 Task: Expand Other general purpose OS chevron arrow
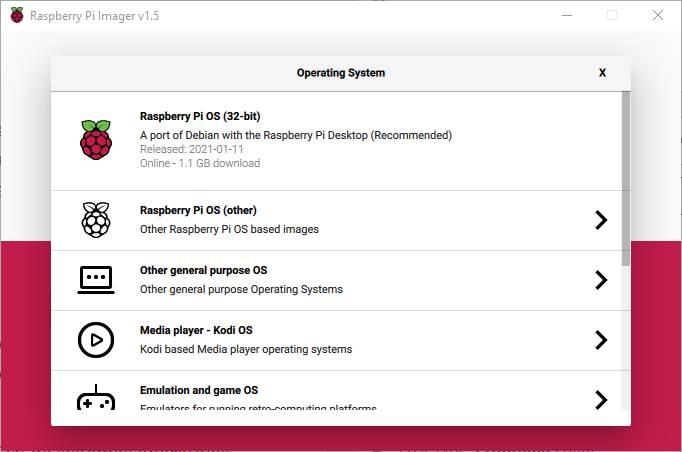600,280
